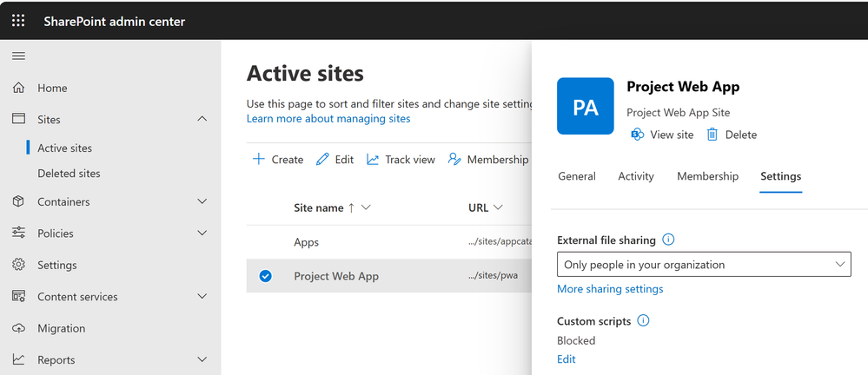This screenshot has width=868, height=375.
Task: Click the Learn more about managing sites link
Action: [328, 118]
